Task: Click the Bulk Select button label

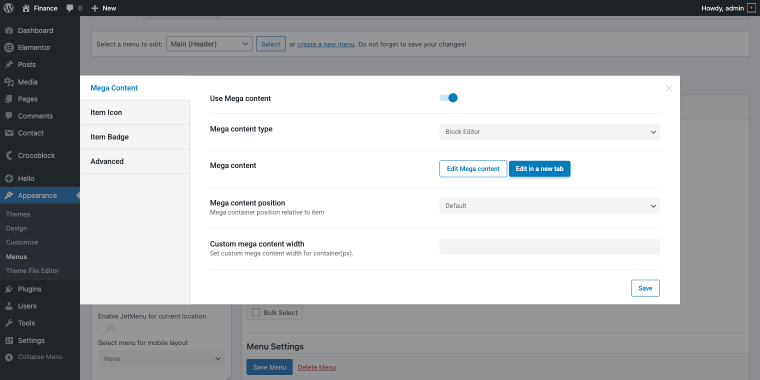Action: (281, 313)
